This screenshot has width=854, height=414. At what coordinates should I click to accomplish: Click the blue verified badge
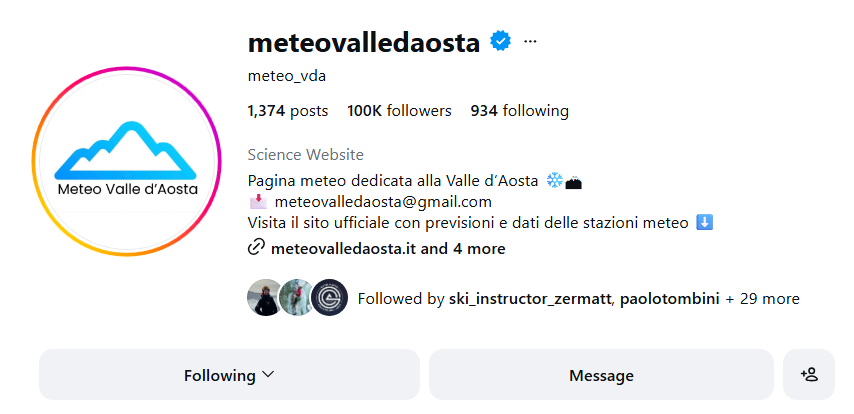[x=500, y=41]
